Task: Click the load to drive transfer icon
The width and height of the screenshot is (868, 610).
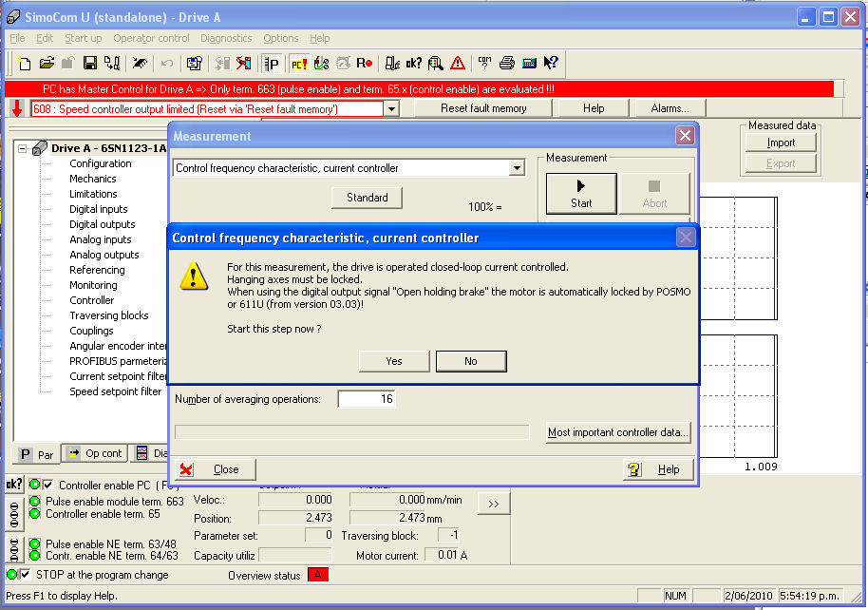Action: pyautogui.click(x=112, y=63)
